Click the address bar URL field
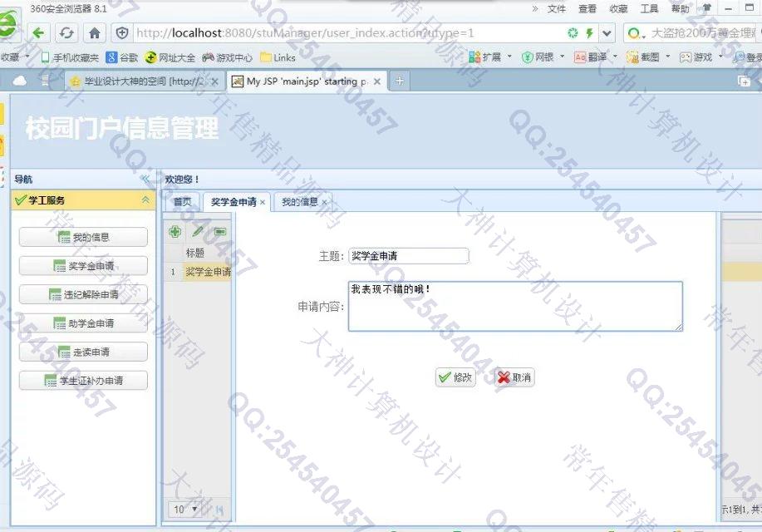This screenshot has height=532, width=762. point(347,33)
